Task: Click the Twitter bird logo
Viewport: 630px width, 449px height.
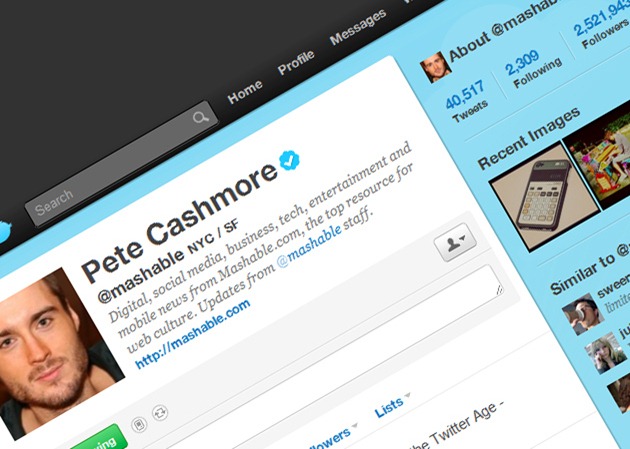Action: tap(4, 231)
